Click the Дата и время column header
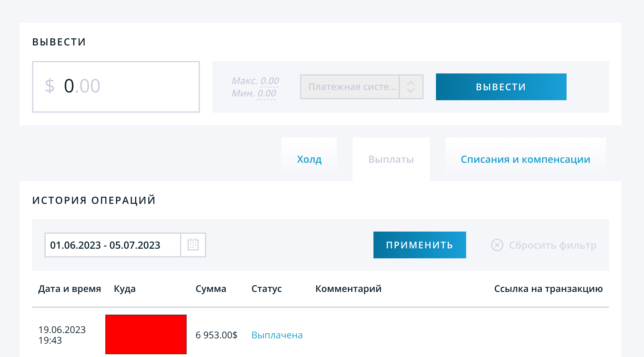The height and width of the screenshot is (357, 644). pyautogui.click(x=69, y=289)
